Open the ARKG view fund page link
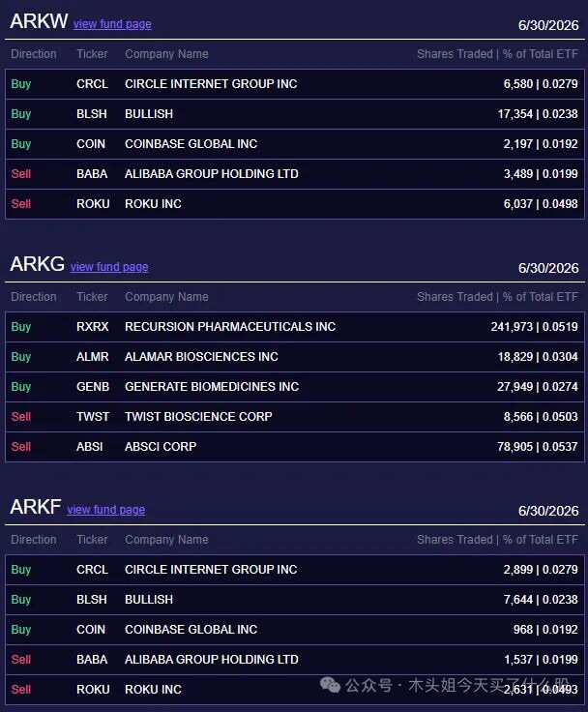588x712 pixels. click(109, 267)
